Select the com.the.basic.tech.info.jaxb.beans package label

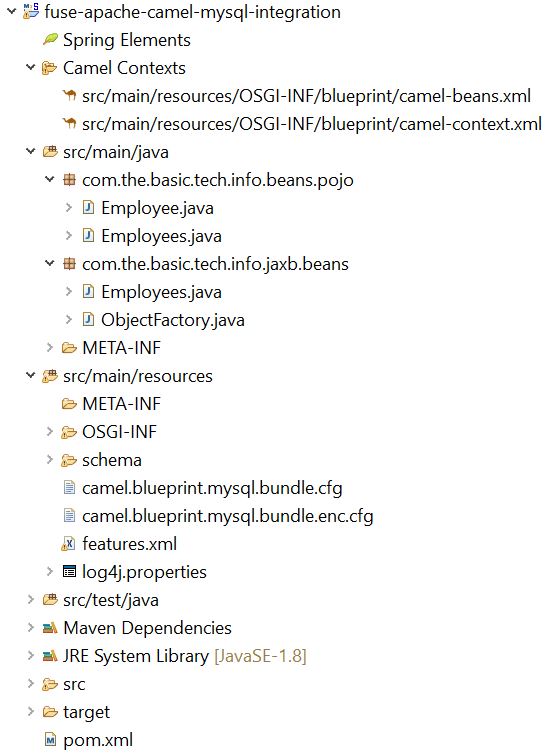215,264
